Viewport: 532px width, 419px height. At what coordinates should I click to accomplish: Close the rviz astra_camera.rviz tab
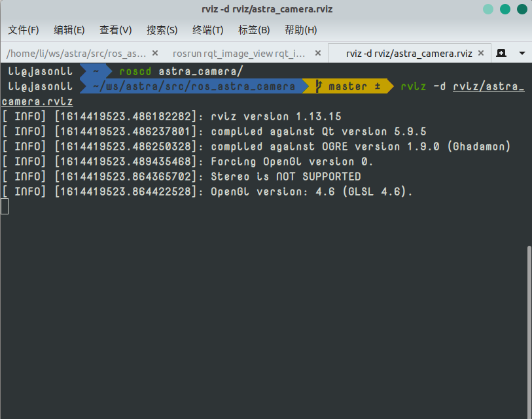481,53
